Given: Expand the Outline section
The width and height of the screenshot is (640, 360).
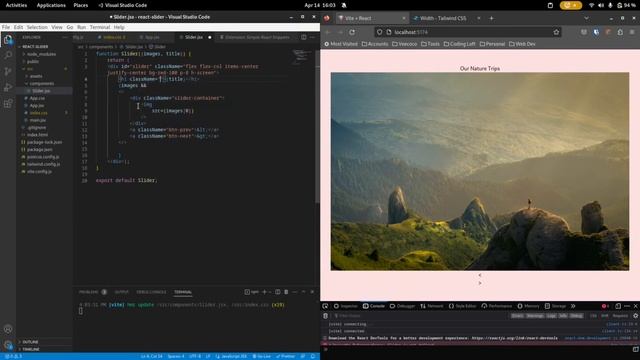Looking at the screenshot, I should point(30,342).
